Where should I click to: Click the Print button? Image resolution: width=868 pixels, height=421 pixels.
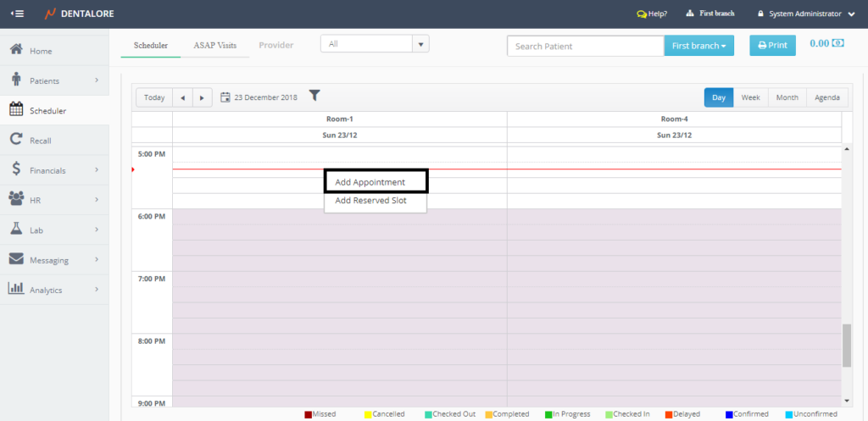[x=772, y=46]
